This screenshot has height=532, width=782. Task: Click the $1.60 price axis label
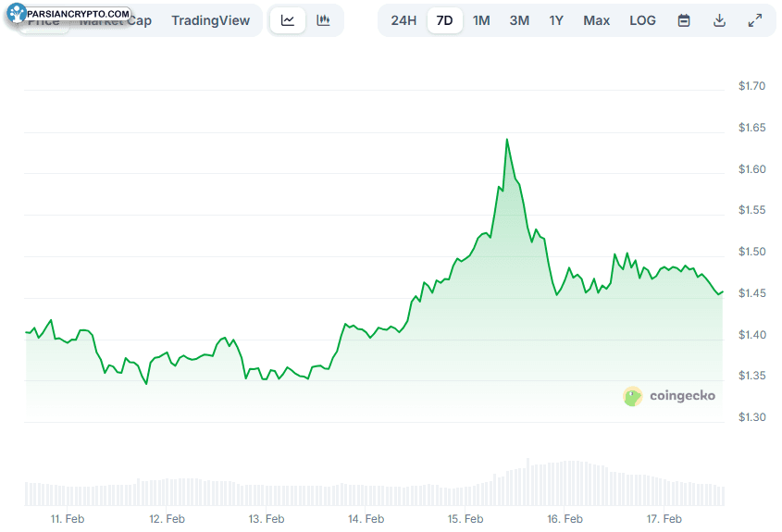point(751,169)
